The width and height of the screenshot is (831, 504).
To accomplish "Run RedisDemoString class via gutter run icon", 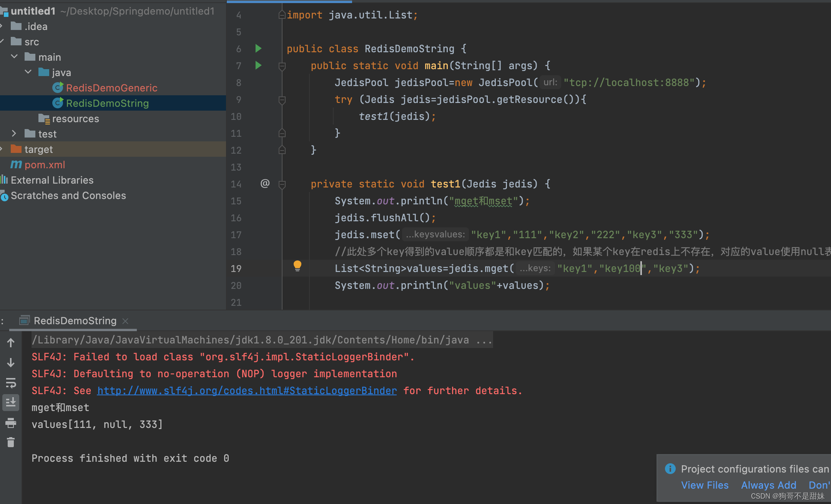I will point(258,49).
